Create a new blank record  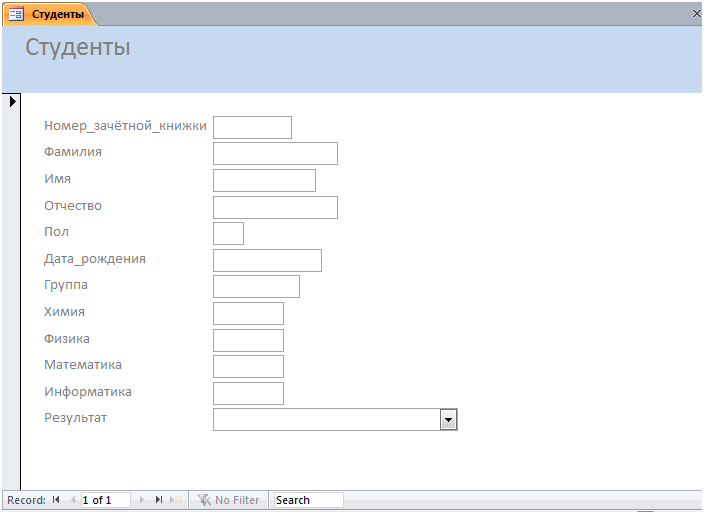pos(176,500)
